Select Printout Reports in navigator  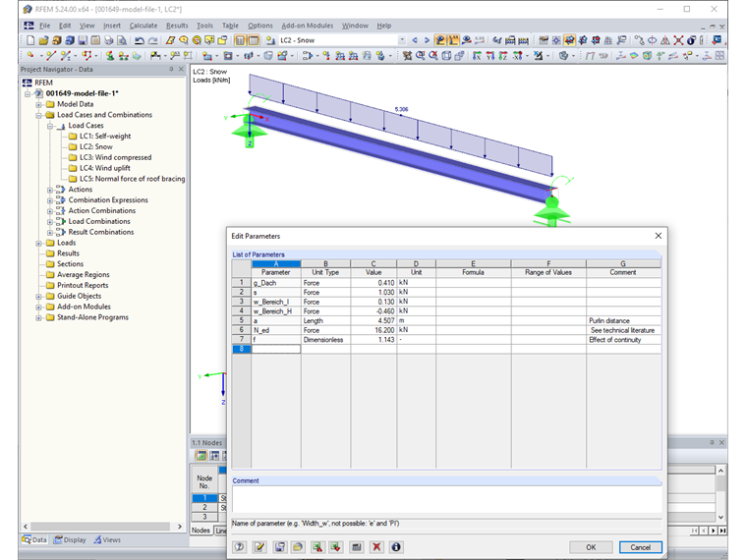tap(83, 285)
